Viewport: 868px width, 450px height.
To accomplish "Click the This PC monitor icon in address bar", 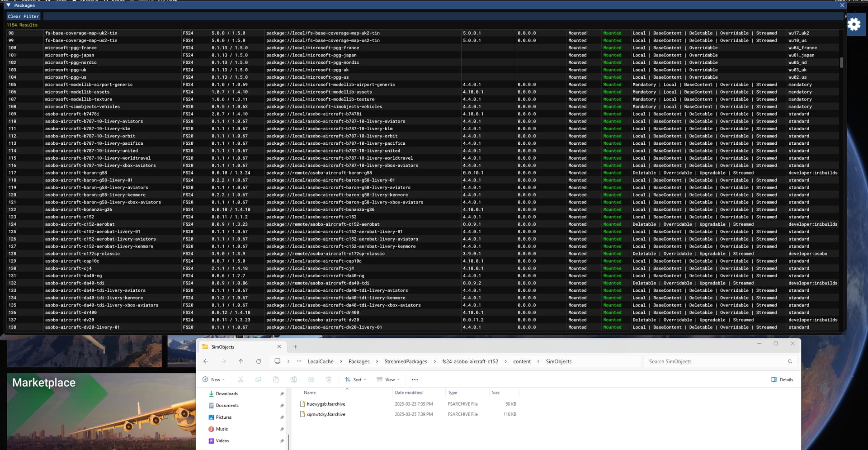I will tap(278, 361).
